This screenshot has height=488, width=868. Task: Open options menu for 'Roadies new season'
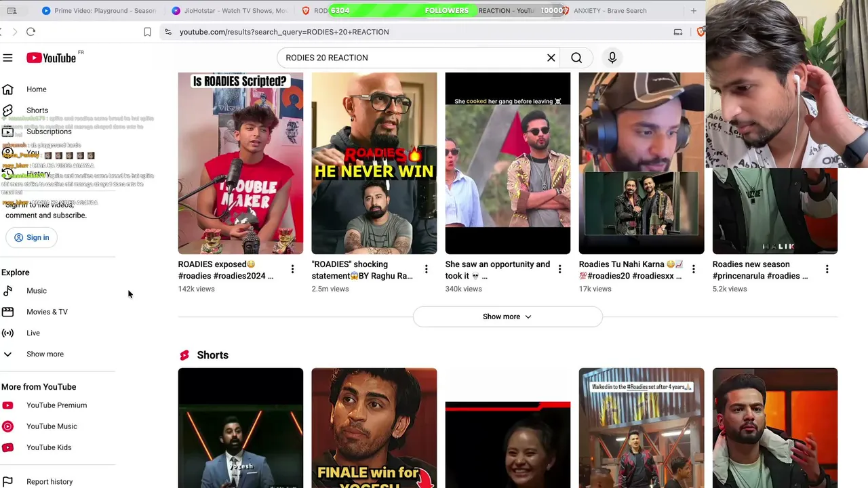[827, 269]
